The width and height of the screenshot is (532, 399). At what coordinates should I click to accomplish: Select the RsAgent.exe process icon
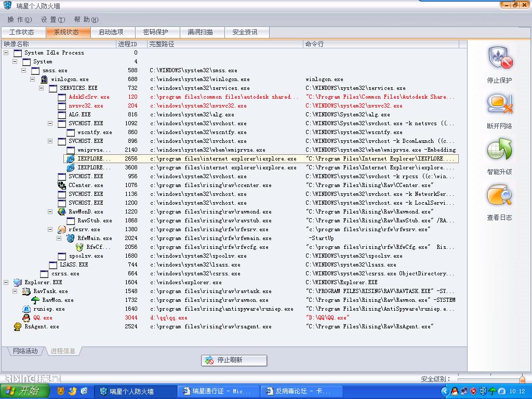(x=17, y=326)
